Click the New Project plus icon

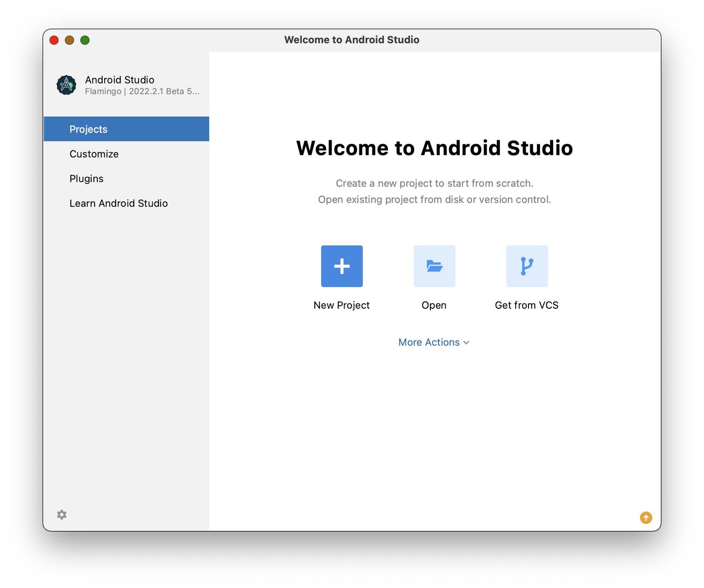coord(342,266)
